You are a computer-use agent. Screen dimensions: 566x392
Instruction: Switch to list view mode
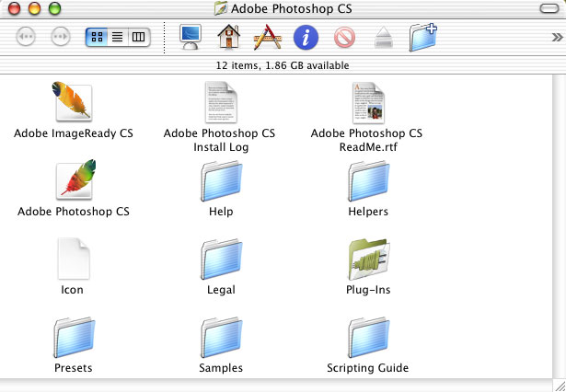(x=118, y=38)
